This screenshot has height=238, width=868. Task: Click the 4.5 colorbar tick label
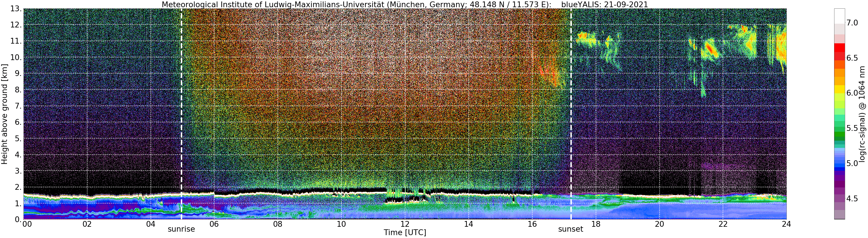tap(852, 199)
